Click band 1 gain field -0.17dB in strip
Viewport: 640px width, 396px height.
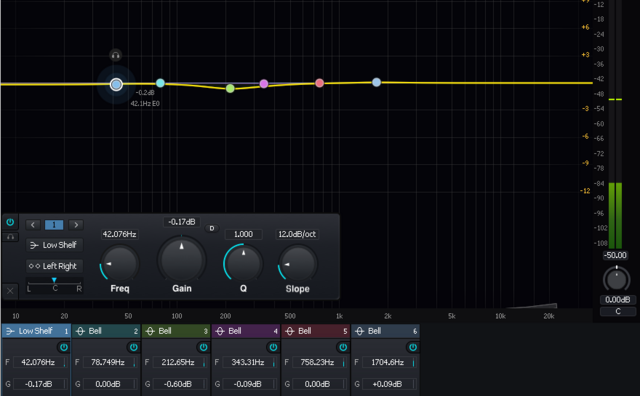tap(40, 384)
